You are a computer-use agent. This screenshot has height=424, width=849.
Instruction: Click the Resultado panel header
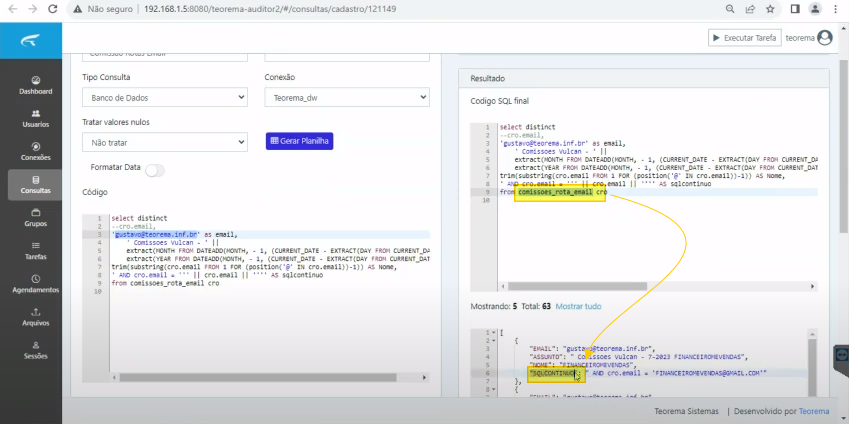point(644,78)
